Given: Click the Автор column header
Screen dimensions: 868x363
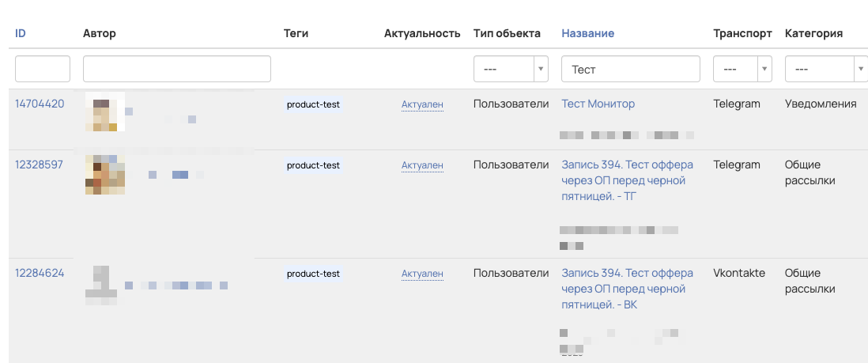Looking at the screenshot, I should [x=100, y=33].
